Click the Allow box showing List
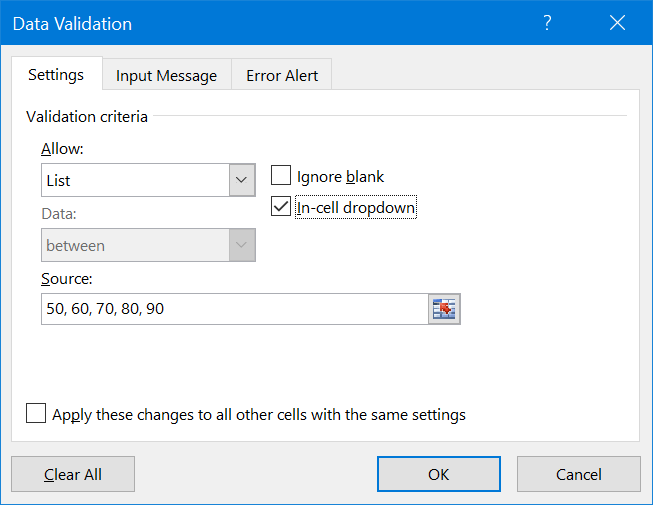Screen dimensions: 653x505 (x=135, y=181)
